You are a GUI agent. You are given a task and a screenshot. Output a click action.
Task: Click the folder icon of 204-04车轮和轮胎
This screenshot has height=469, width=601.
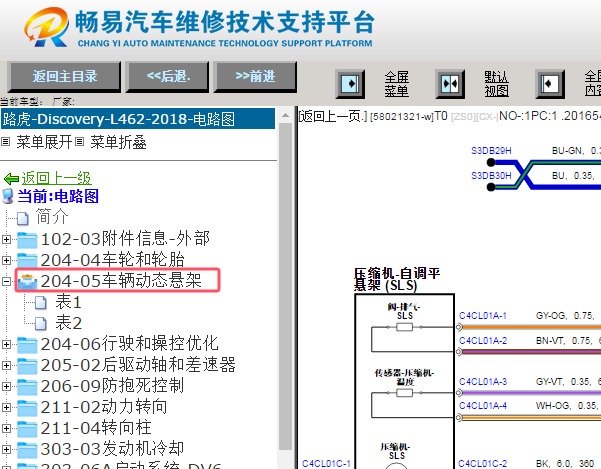coord(27,261)
